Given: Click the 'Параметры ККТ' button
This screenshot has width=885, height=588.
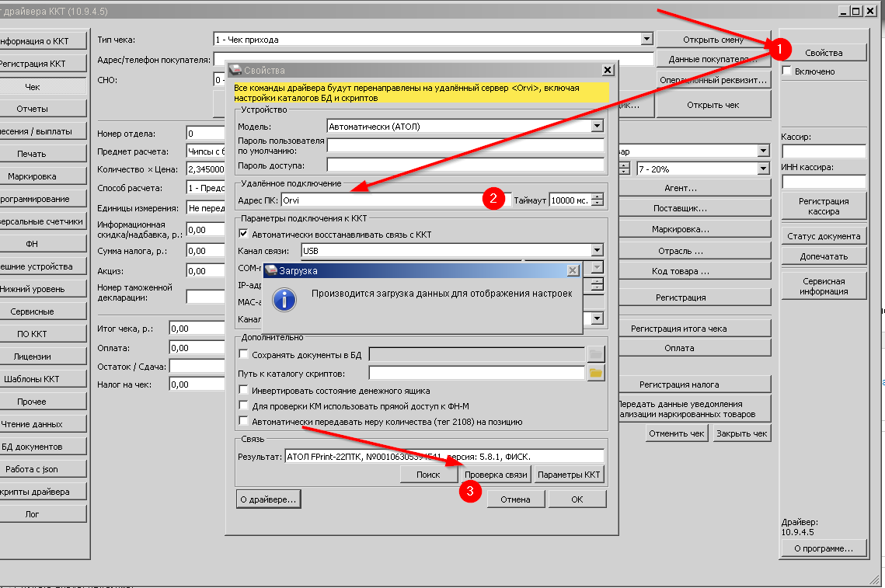Looking at the screenshot, I should tap(569, 475).
